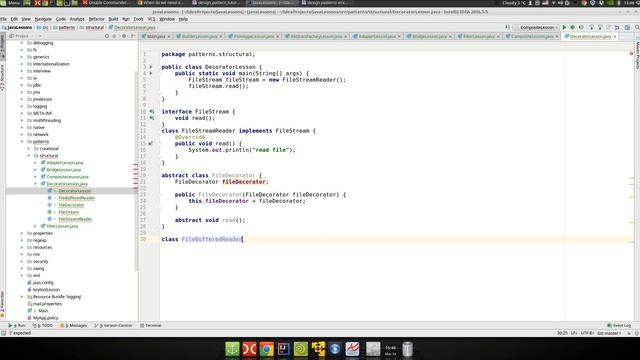Image resolution: width=640 pixels, height=360 pixels.
Task: Click the patterns breadcrumb in the navigation bar
Action: pyautogui.click(x=64, y=27)
